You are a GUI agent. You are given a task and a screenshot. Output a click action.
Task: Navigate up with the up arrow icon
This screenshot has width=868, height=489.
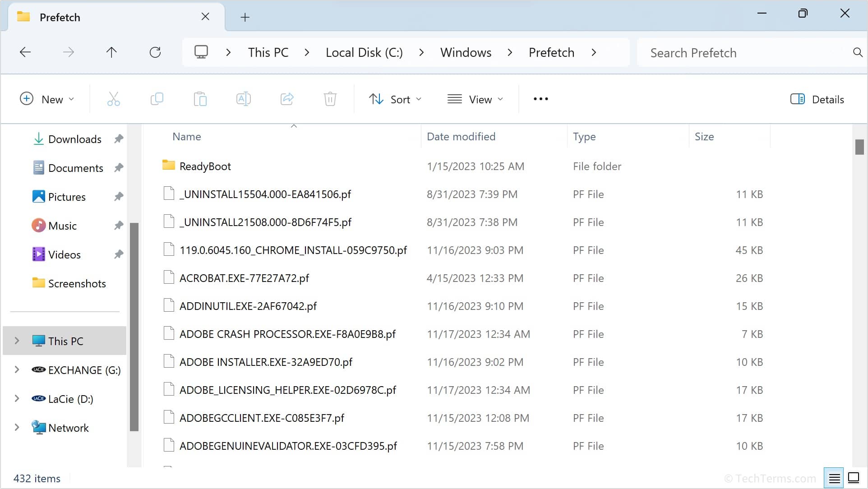pyautogui.click(x=112, y=52)
